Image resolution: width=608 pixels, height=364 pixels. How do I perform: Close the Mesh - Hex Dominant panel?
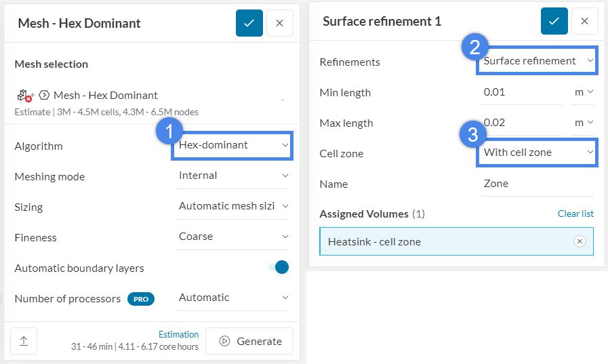coord(279,23)
